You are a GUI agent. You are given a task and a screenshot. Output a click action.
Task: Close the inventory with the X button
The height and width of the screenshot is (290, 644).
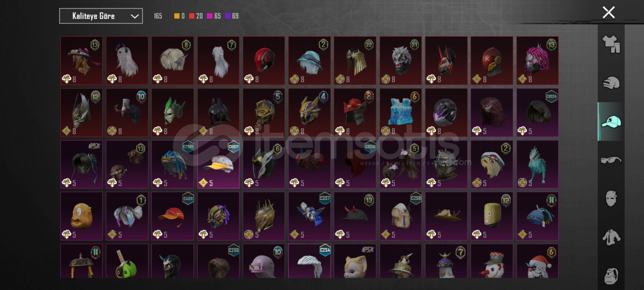pyautogui.click(x=609, y=12)
